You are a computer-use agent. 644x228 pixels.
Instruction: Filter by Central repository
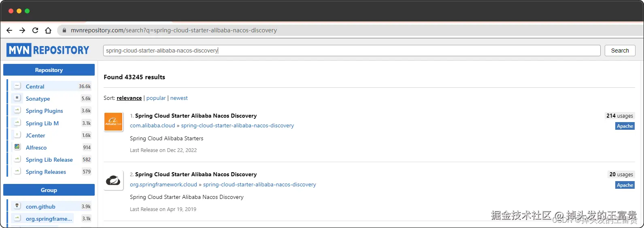(x=35, y=87)
